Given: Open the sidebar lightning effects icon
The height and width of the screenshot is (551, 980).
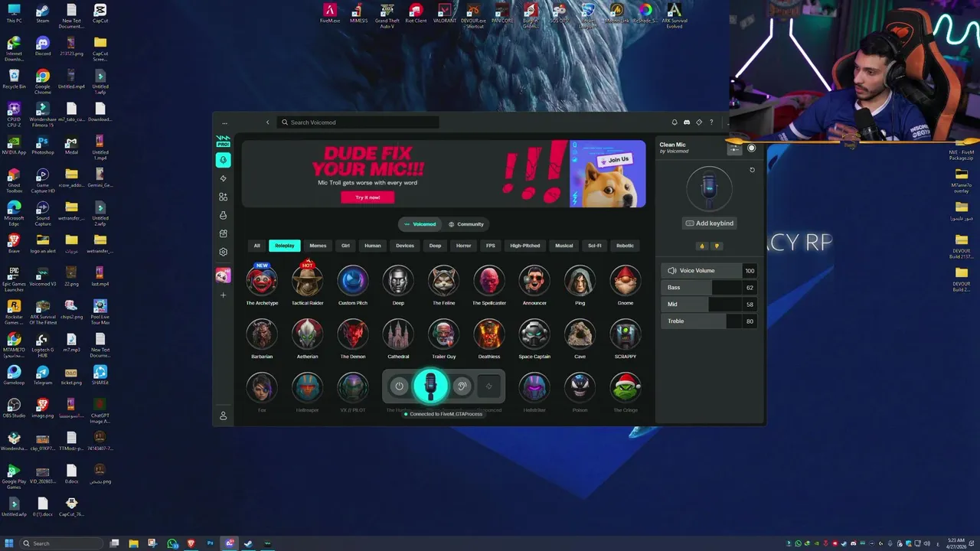Looking at the screenshot, I should pos(223,178).
